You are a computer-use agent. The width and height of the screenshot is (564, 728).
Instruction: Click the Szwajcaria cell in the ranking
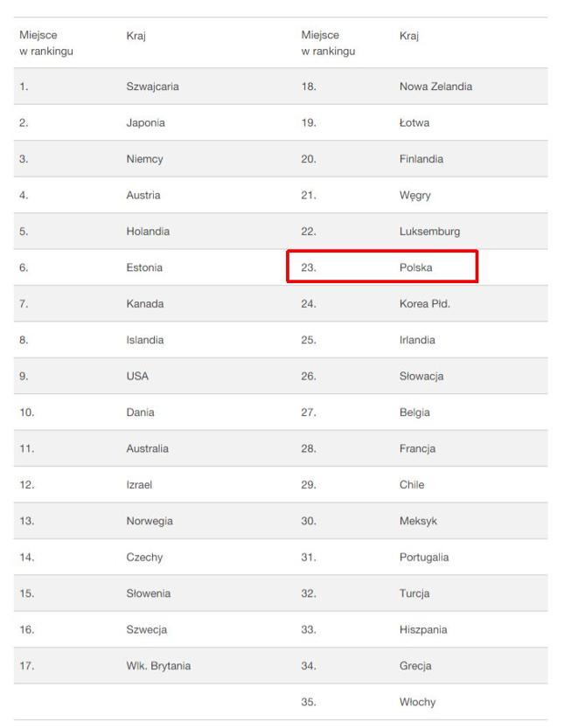(152, 87)
